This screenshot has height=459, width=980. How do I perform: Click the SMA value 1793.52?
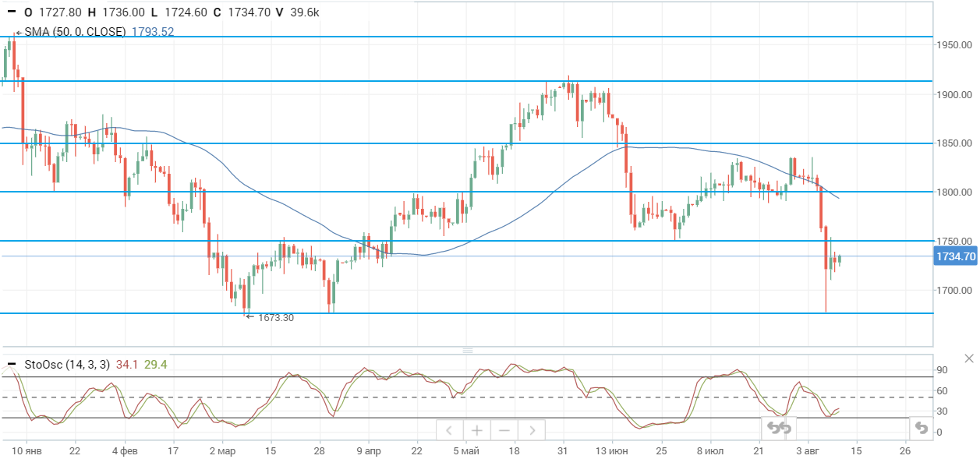tap(152, 32)
